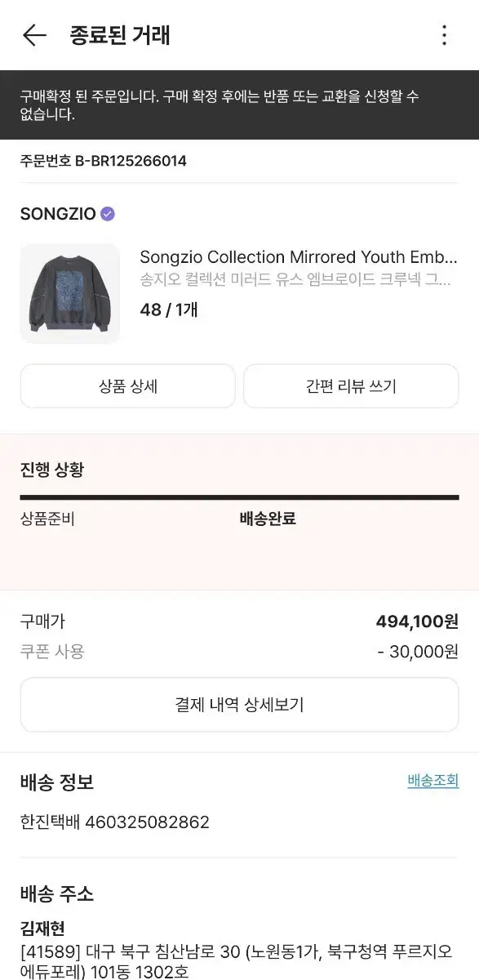Screen dimensions: 479x980
Task: Open SONGZIO brand name link
Action: pos(57,213)
